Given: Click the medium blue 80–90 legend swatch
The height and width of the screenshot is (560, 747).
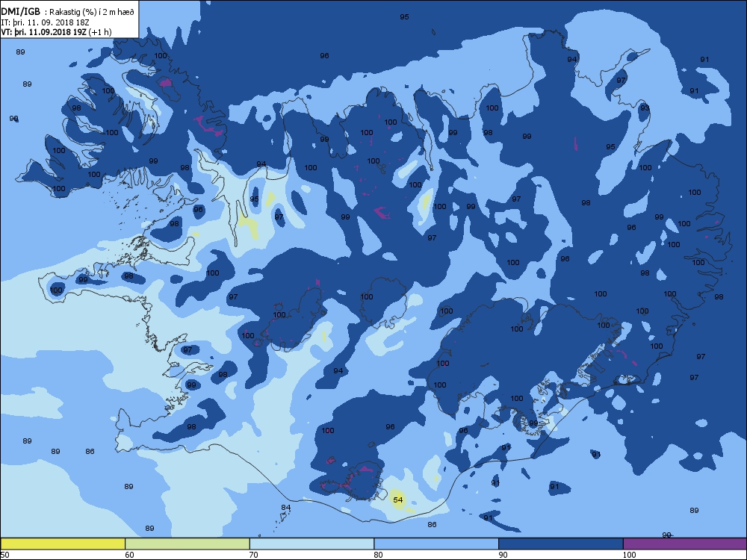Looking at the screenshot, I should tap(436, 544).
